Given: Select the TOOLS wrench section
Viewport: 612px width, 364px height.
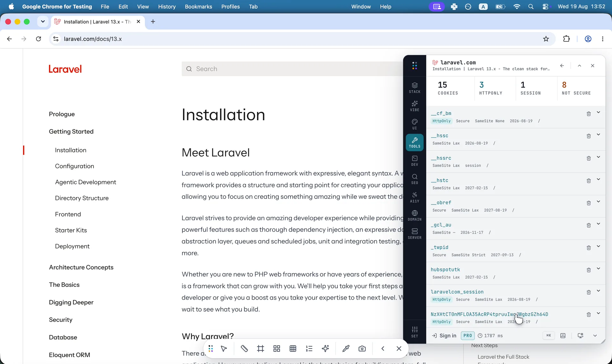Looking at the screenshot, I should [x=414, y=142].
